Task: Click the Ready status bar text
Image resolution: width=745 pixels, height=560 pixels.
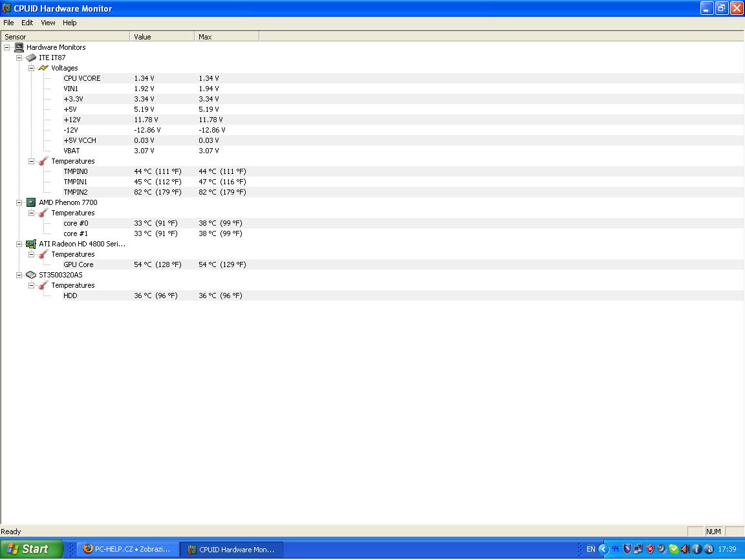Action: [x=11, y=532]
